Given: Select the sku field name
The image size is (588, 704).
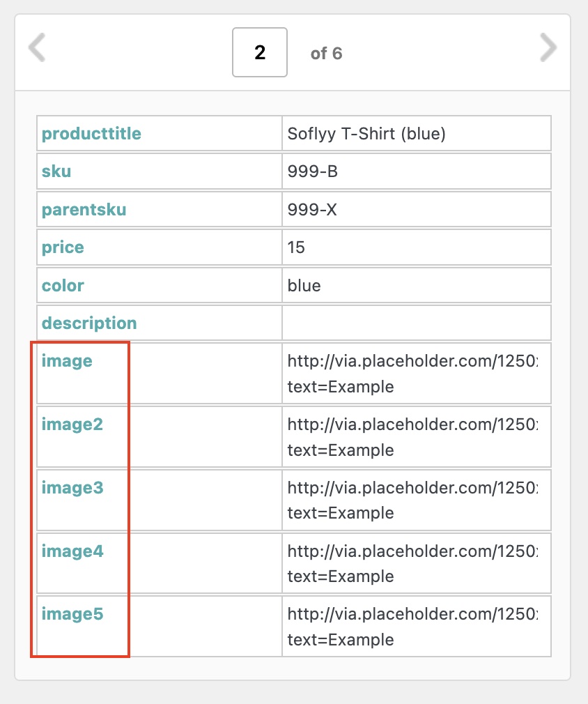Looking at the screenshot, I should [56, 171].
